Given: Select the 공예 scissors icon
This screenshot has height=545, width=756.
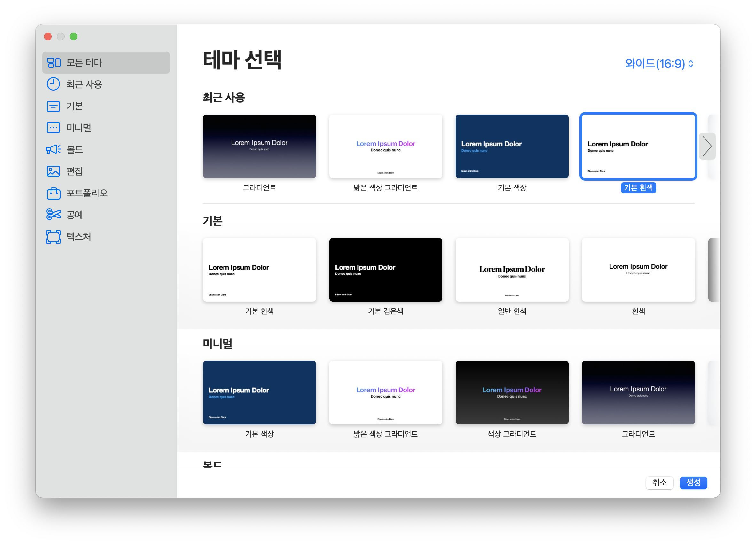Looking at the screenshot, I should pyautogui.click(x=53, y=215).
